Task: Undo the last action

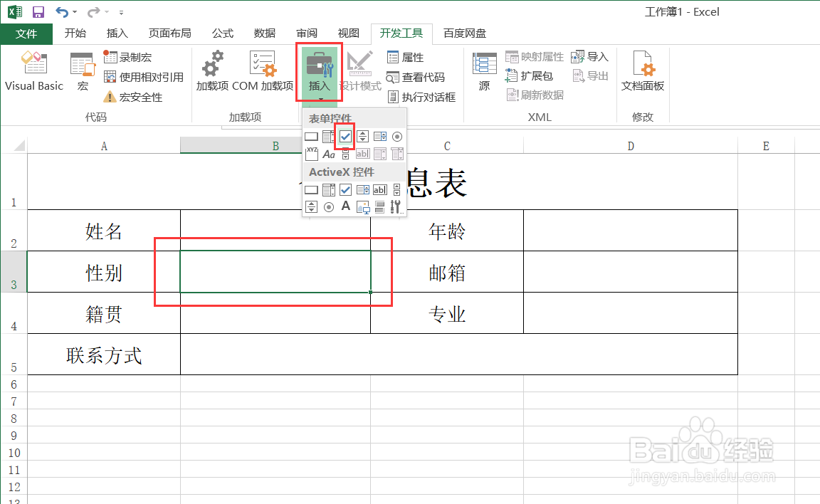Action: click(62, 12)
